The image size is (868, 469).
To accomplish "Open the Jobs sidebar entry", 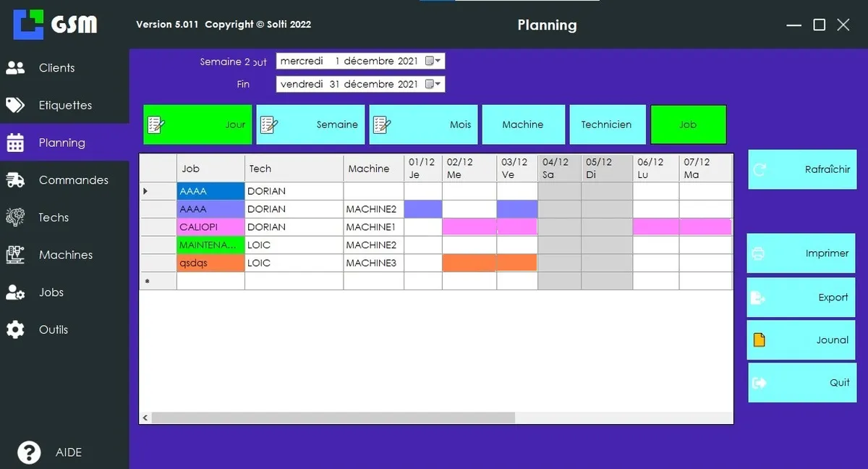I will 64,292.
